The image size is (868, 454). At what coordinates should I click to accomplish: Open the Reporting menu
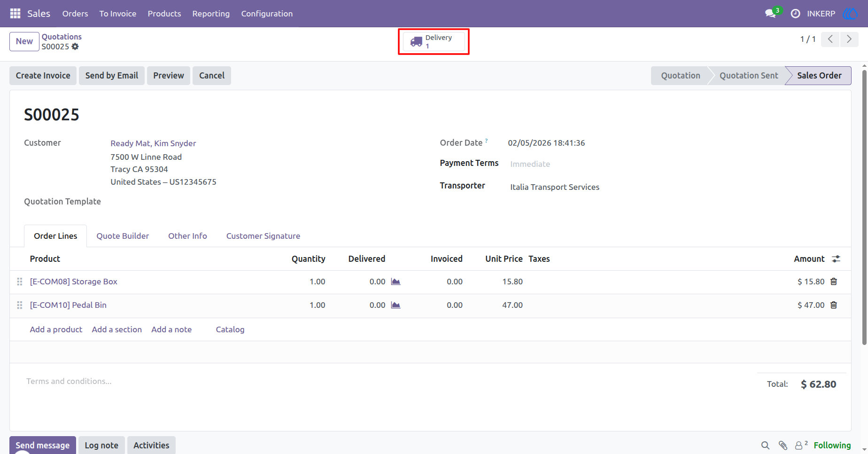[x=211, y=14]
